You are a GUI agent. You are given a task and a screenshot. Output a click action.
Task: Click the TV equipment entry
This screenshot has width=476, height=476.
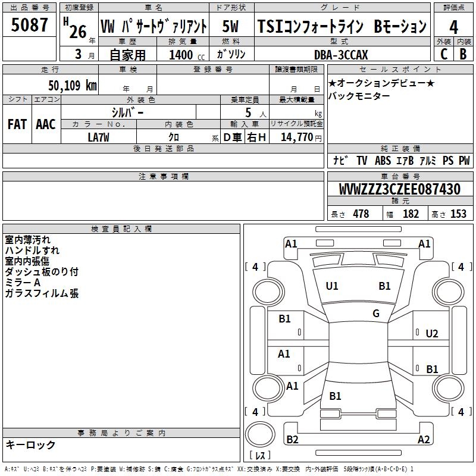[362, 161]
